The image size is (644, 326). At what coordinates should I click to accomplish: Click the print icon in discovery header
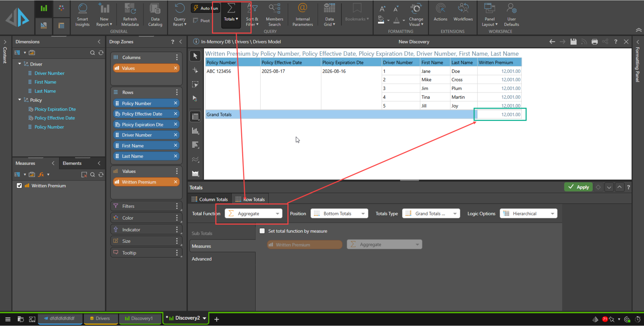coord(595,42)
